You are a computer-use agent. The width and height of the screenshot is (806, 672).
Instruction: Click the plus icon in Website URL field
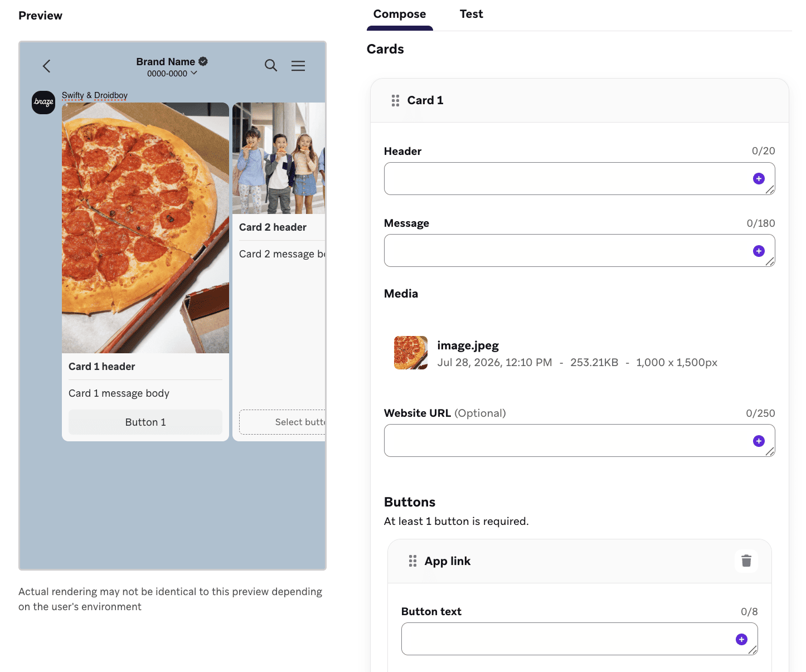[759, 441]
